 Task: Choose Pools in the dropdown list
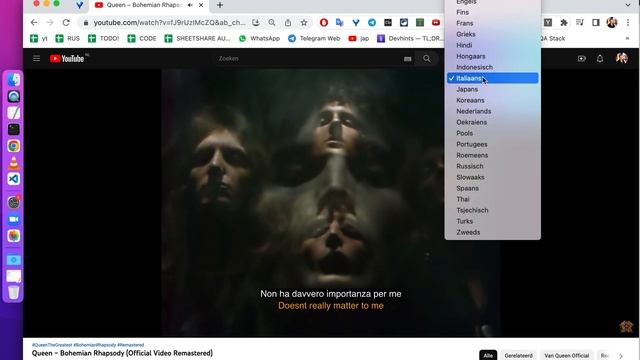pos(492,133)
